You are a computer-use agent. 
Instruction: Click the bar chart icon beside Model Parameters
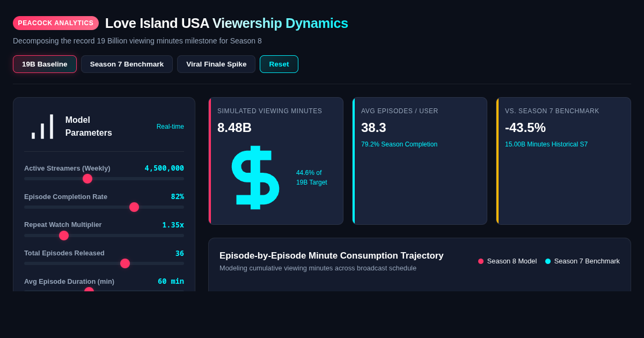(x=42, y=127)
